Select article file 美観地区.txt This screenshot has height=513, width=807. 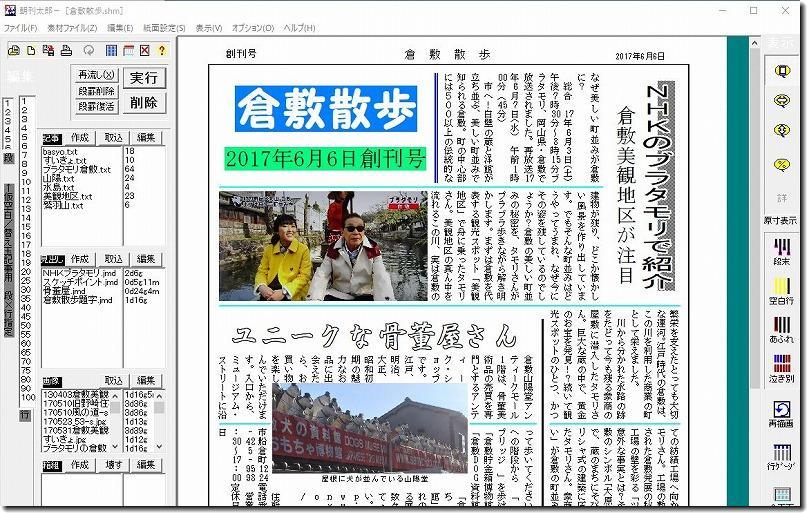[67, 196]
